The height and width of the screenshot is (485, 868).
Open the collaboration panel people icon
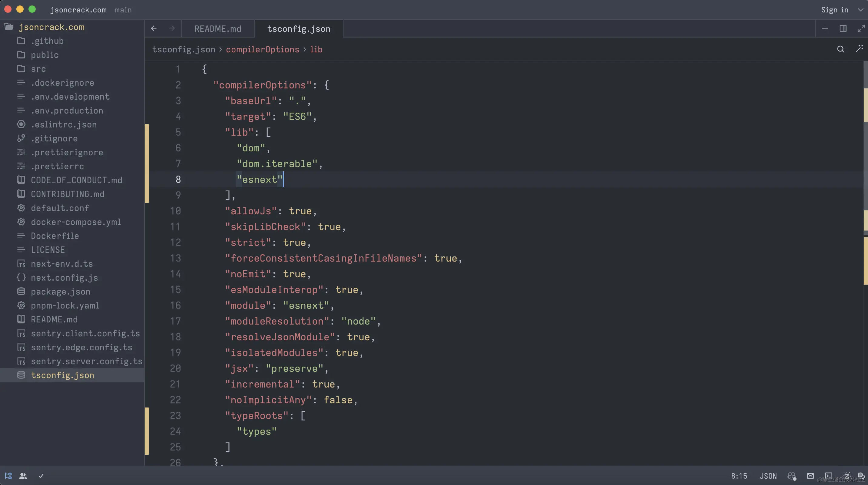23,476
